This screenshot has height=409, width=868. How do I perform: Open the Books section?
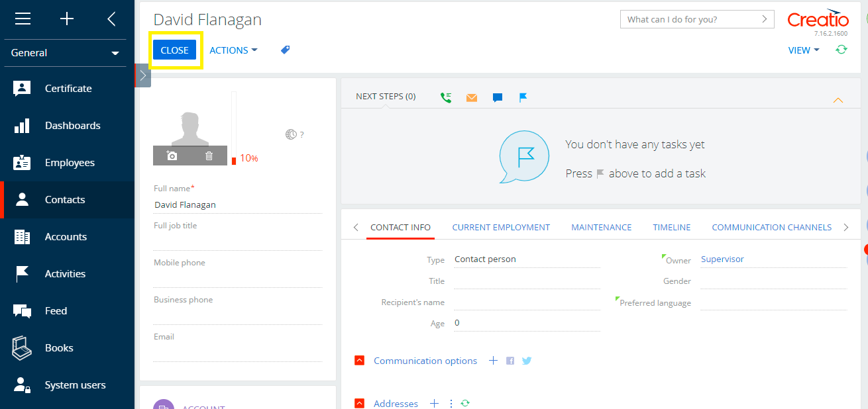(67, 348)
